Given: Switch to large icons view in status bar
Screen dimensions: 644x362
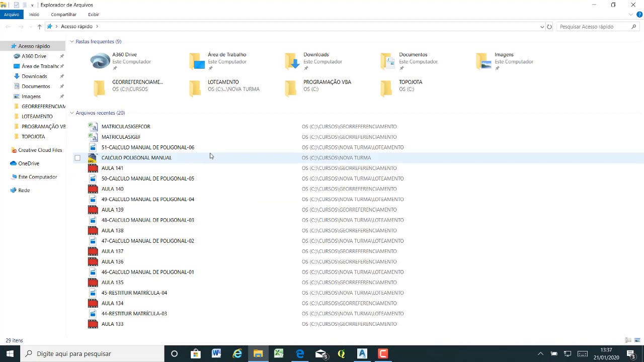Looking at the screenshot, I should tap(637, 340).
